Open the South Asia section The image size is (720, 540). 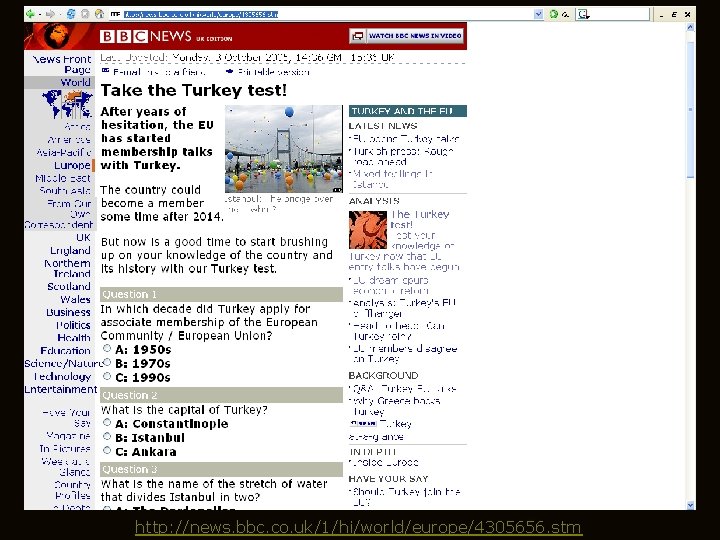65,190
